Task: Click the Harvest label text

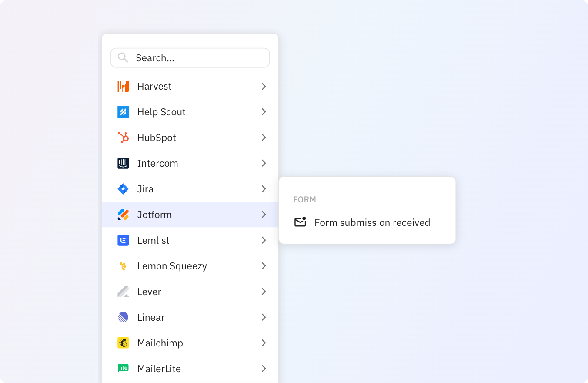Action: pyautogui.click(x=154, y=86)
